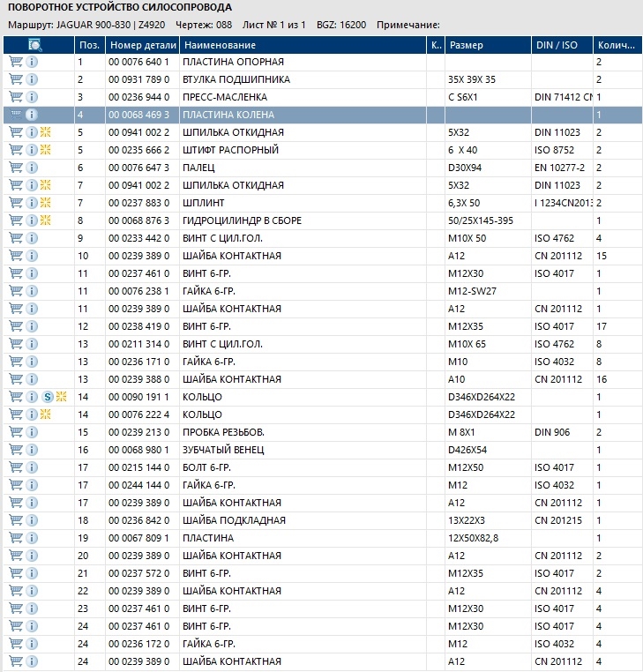
Task: Add ПЛАСТИНА ОПОРНАЯ to cart via cart icon
Action: tap(16, 62)
